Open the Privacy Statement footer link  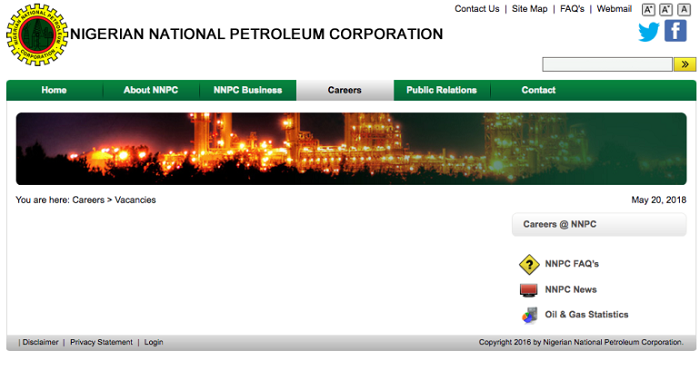pyautogui.click(x=101, y=342)
